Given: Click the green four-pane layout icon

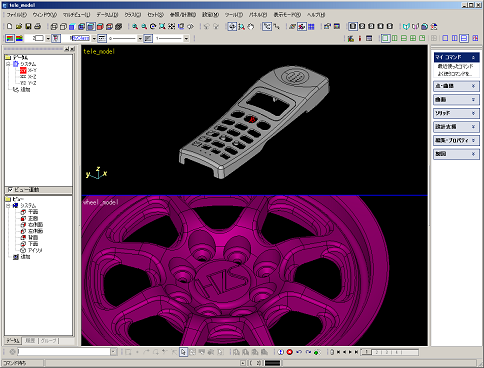Looking at the screenshot, I should click(x=413, y=39).
